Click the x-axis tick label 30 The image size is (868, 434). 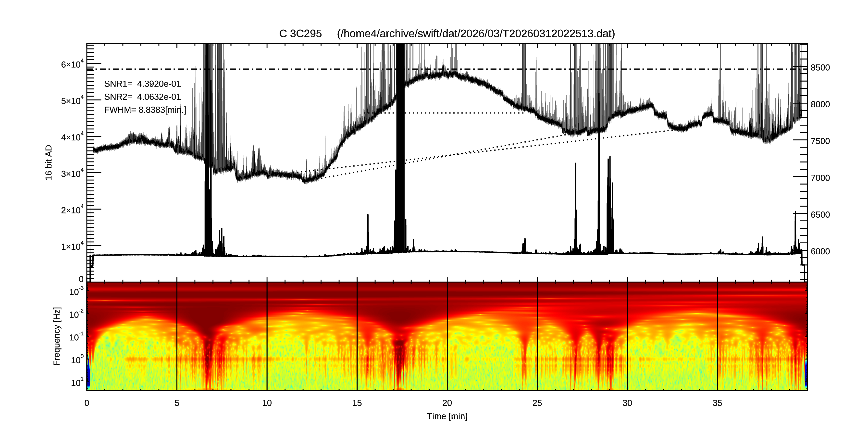627,403
